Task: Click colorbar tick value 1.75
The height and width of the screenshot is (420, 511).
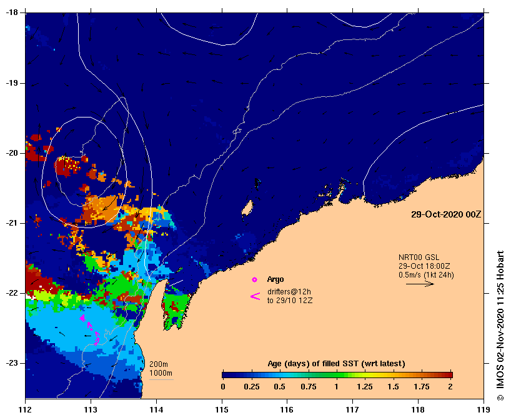Action: click(422, 387)
